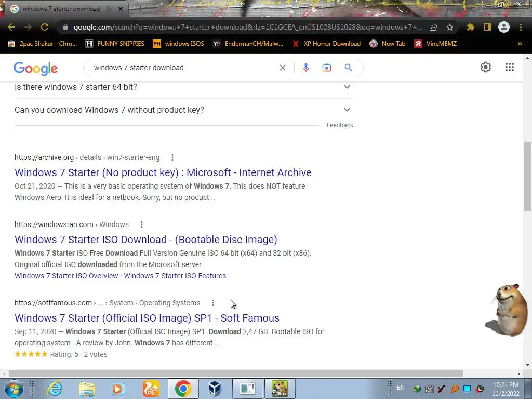Open the EndermanCH/Malw... bookmark
The height and width of the screenshot is (399, 532).
(248, 44)
